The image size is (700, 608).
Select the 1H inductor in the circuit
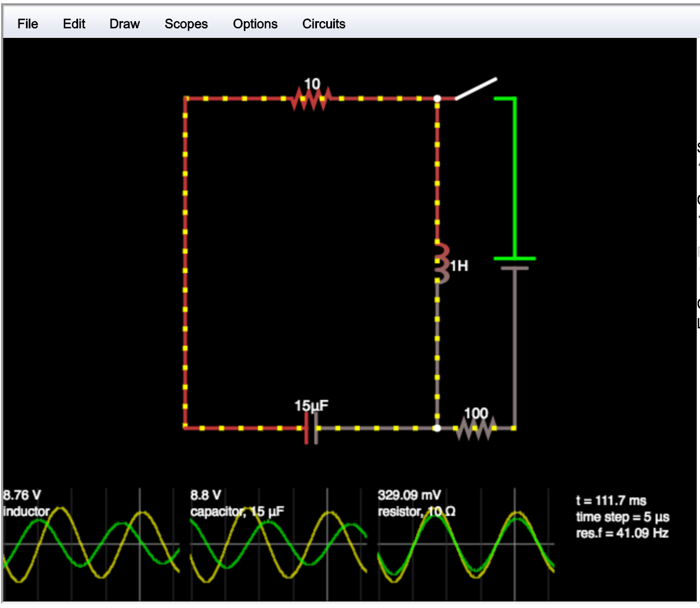(x=440, y=262)
